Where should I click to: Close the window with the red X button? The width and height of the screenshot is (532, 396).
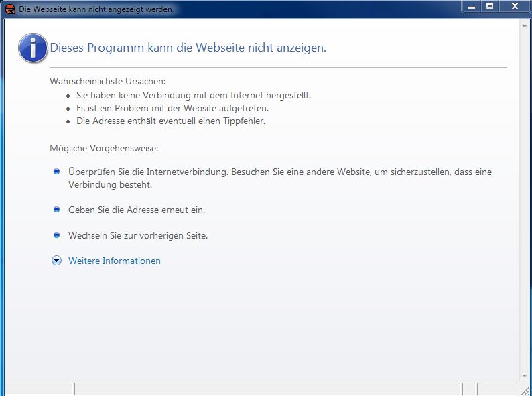pyautogui.click(x=515, y=6)
